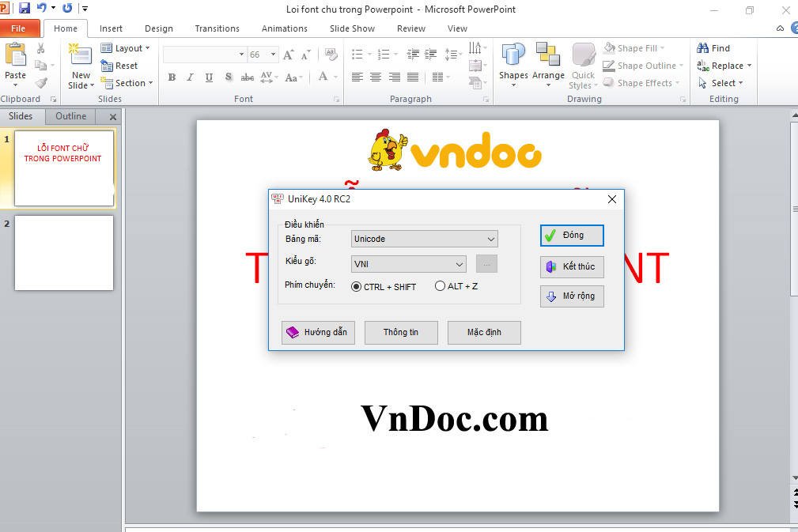798x532 pixels.
Task: Apply strikethrough formatting
Action: 248,77
